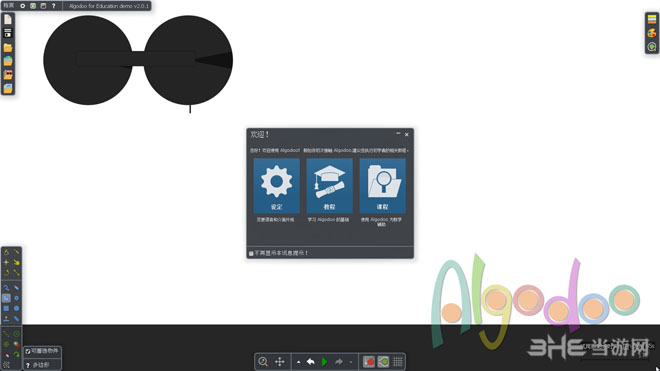Toggle the 可重选物件 checkbox
The image size is (660, 371).
[x=28, y=351]
